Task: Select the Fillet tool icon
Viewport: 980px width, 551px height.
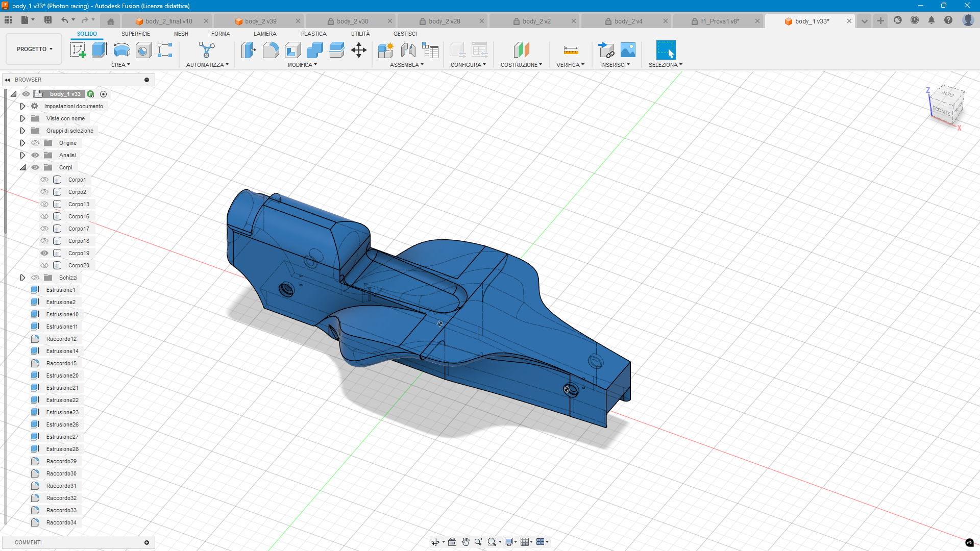Action: 271,50
